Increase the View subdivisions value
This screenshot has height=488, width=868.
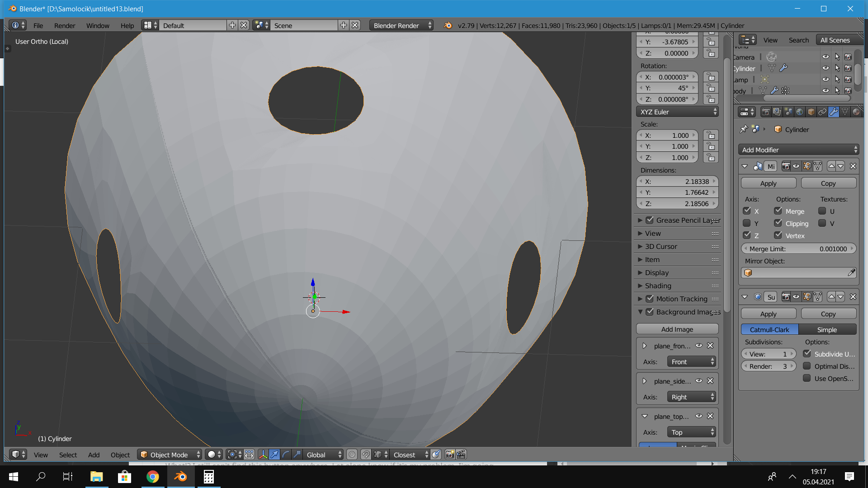(792, 354)
